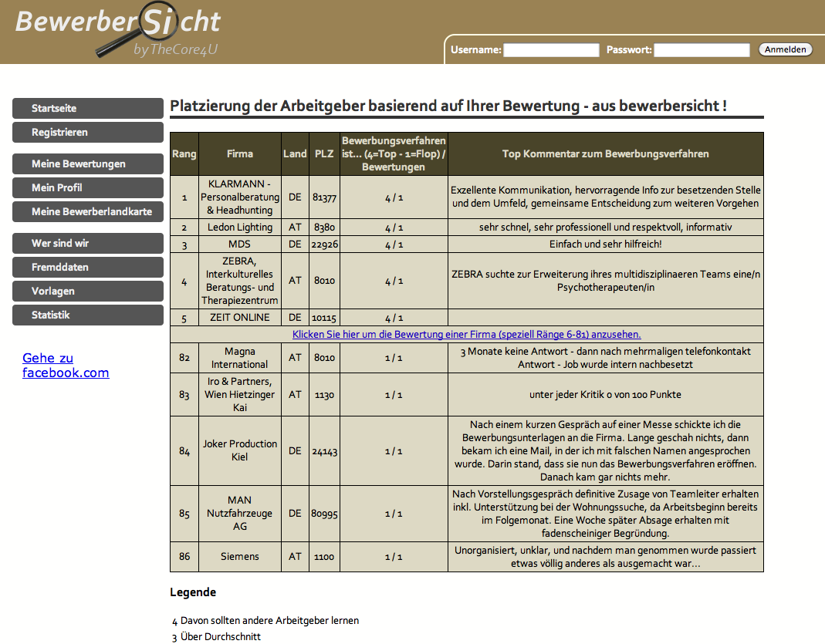Click the Anmelden button
The image size is (825, 644).
785,49
